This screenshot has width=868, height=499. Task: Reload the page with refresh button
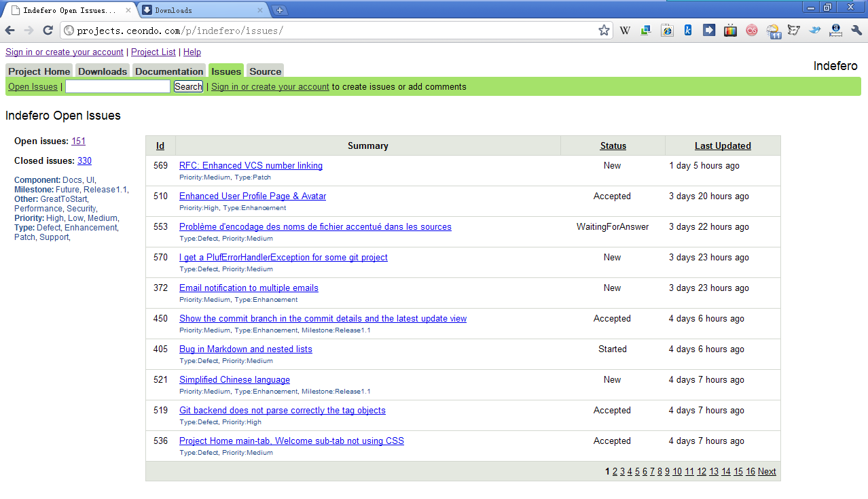tap(48, 31)
